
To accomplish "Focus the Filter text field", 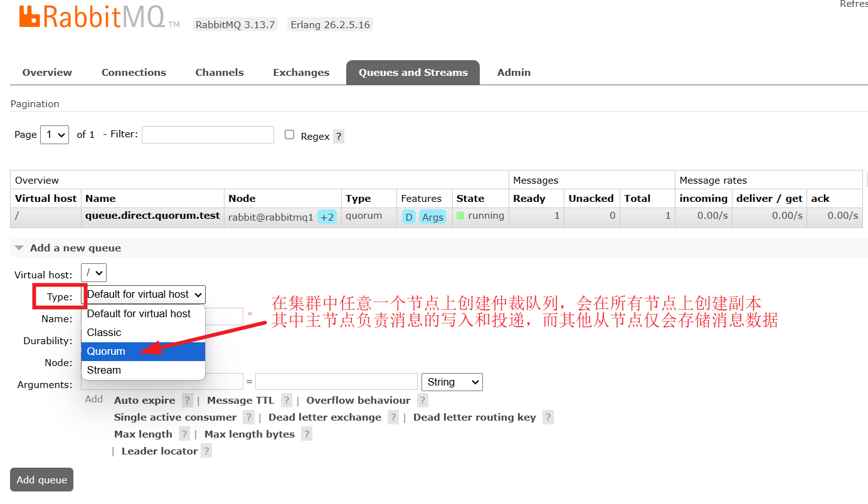I will [208, 135].
